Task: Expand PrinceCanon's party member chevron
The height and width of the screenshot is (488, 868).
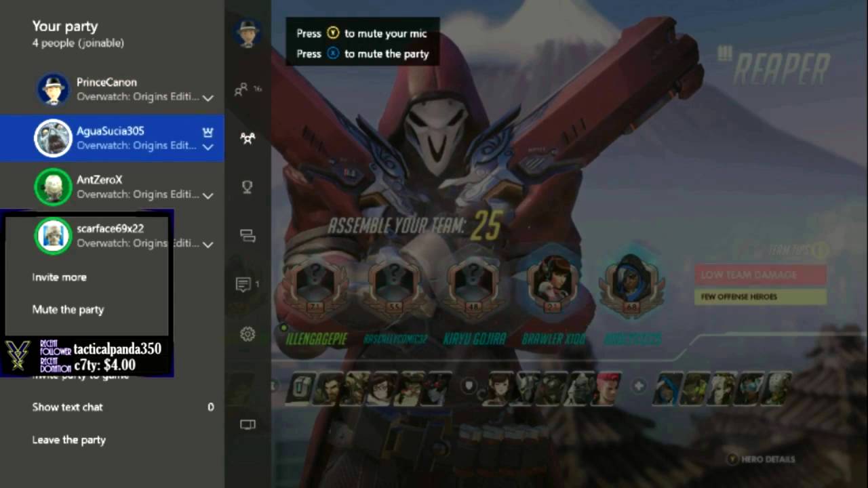Action: [x=208, y=98]
